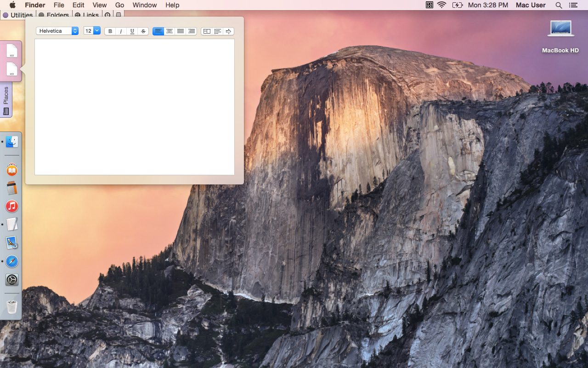Open the Window menu

click(x=145, y=5)
